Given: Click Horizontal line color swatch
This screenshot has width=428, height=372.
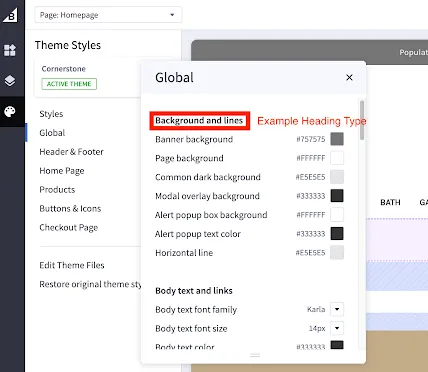Looking at the screenshot, I should (337, 253).
